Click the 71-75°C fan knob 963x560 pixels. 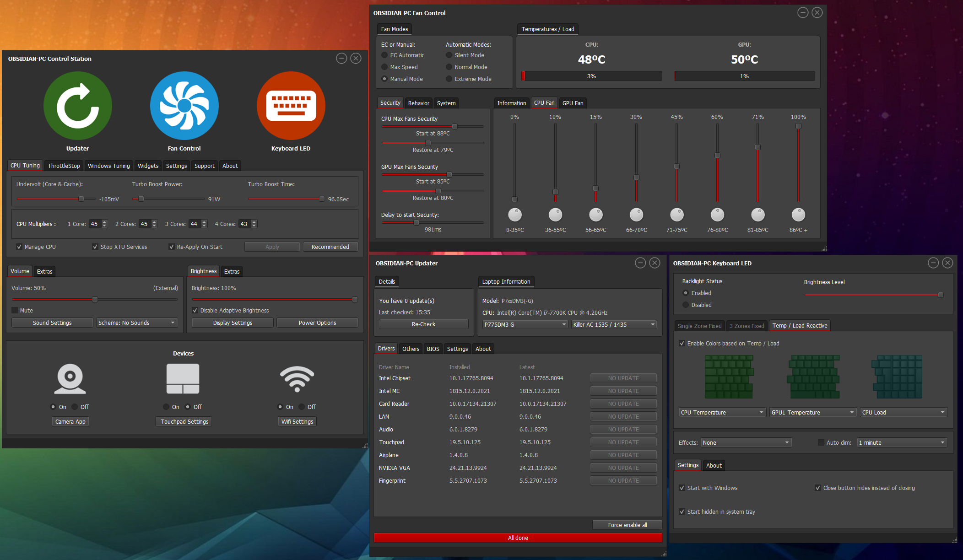click(677, 215)
